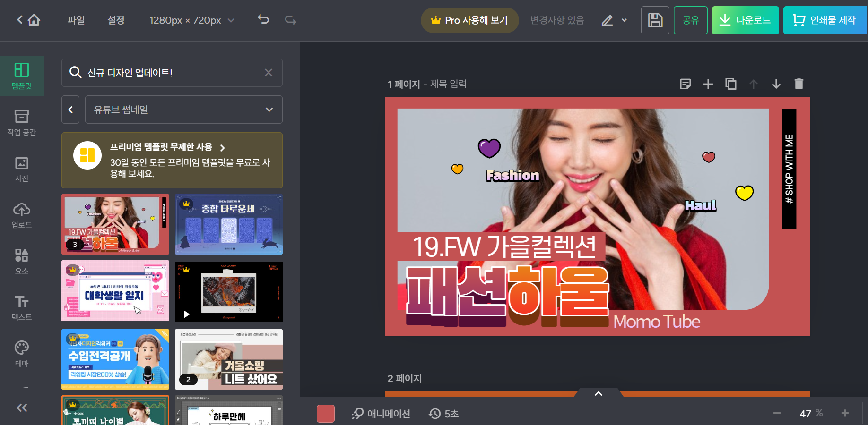Viewport: 868px width, 425px height.
Task: Click the template search field
Action: (x=172, y=73)
